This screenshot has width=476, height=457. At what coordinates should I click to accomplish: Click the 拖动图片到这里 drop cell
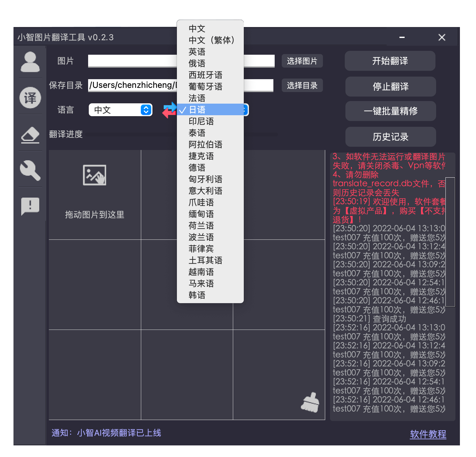(x=95, y=195)
